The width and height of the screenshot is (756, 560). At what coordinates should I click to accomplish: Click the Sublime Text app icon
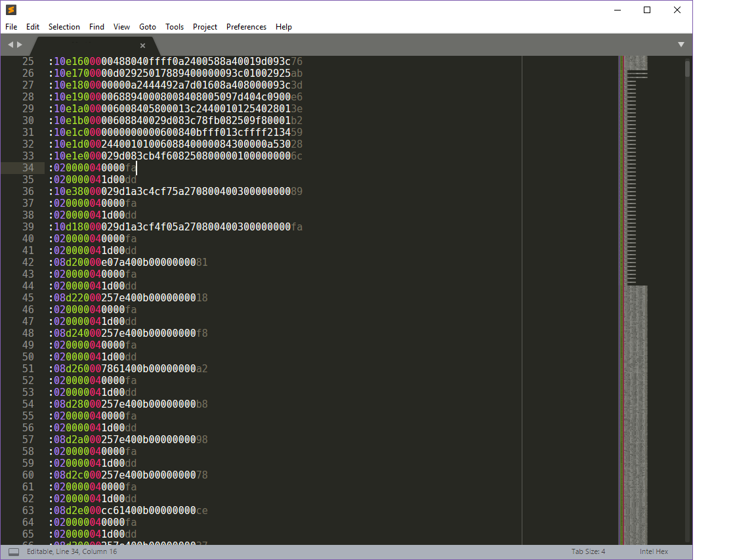tap(11, 10)
